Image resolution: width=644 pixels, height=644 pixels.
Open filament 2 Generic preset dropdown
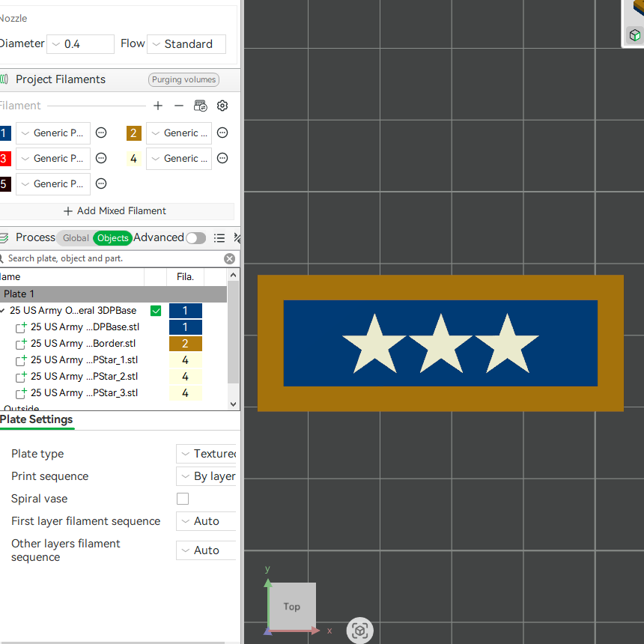pyautogui.click(x=179, y=133)
